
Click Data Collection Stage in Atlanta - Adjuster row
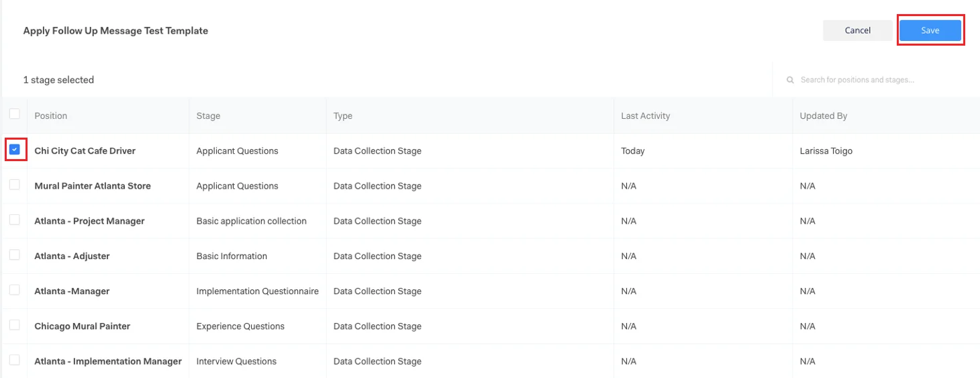pos(377,256)
